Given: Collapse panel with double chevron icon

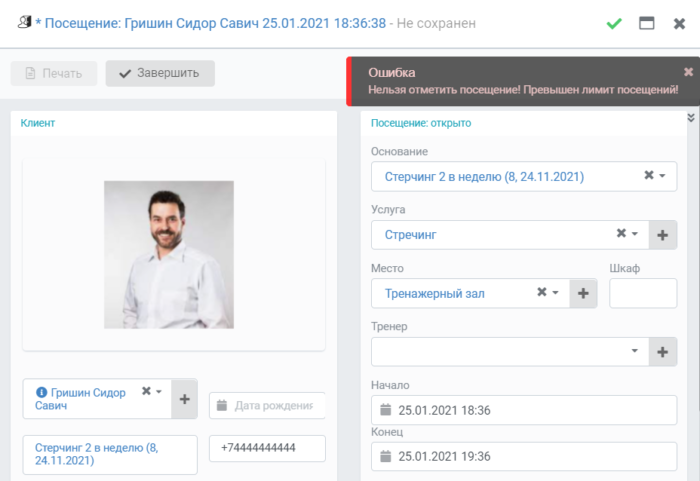Looking at the screenshot, I should (x=691, y=117).
